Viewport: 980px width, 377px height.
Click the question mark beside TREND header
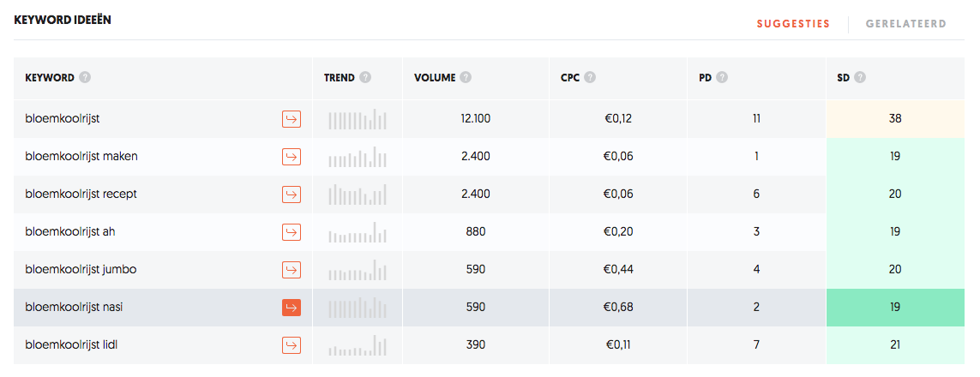[365, 78]
